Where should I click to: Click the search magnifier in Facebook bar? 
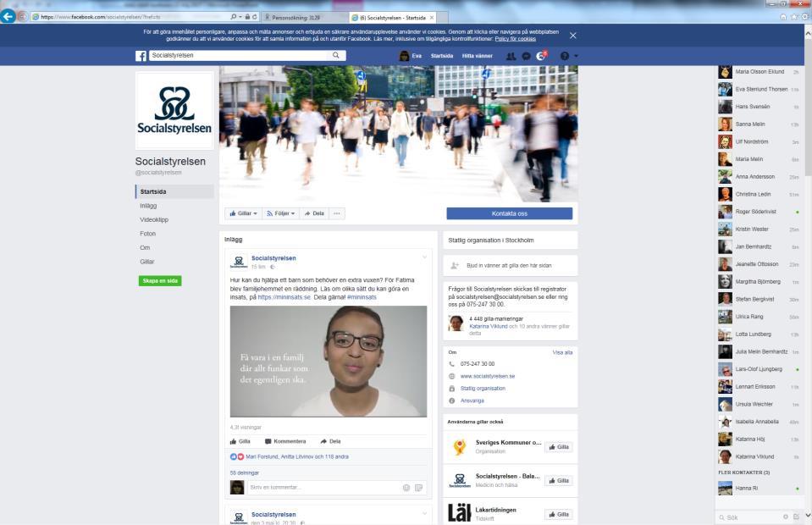coord(335,55)
